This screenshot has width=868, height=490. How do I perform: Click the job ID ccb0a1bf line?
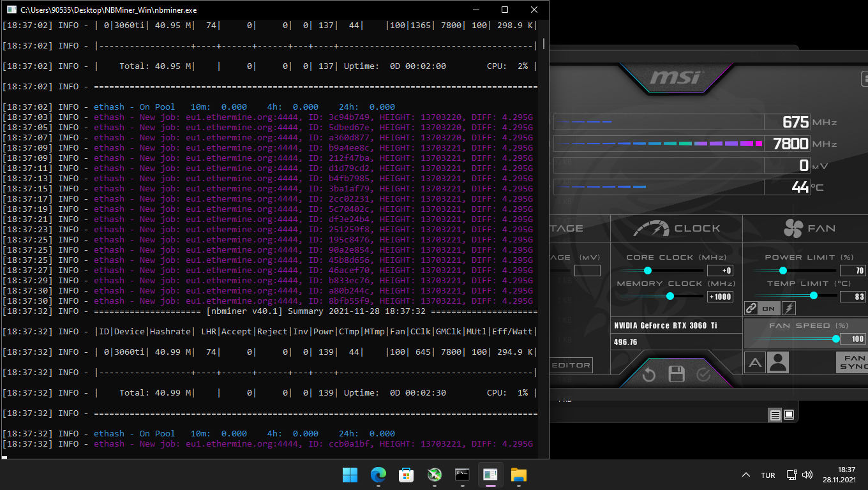267,444
